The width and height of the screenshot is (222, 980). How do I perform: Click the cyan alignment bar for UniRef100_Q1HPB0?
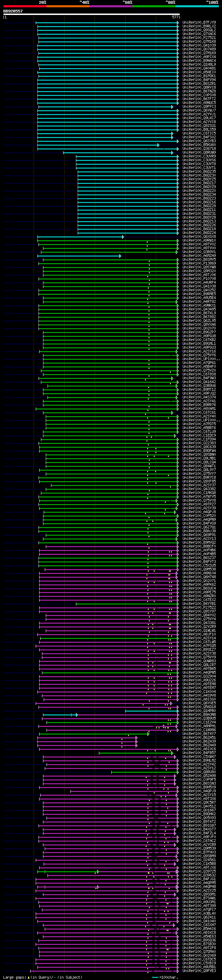tap(152, 711)
